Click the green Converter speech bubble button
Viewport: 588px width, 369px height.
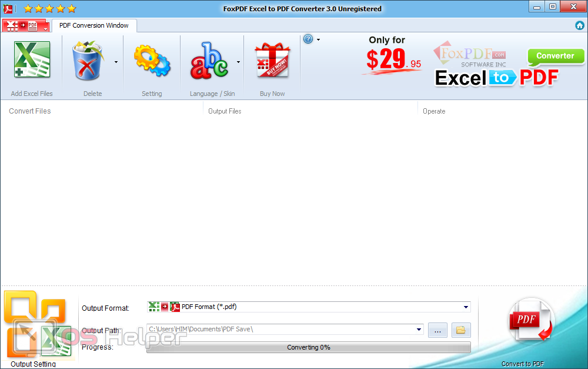coord(555,56)
